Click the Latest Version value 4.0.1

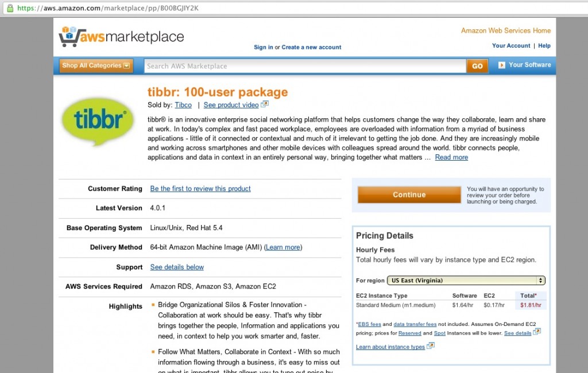(157, 208)
